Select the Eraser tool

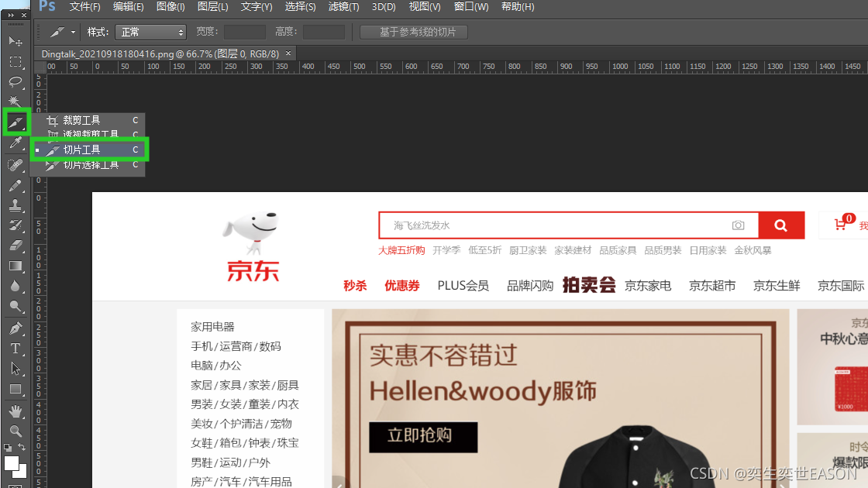[x=15, y=245]
